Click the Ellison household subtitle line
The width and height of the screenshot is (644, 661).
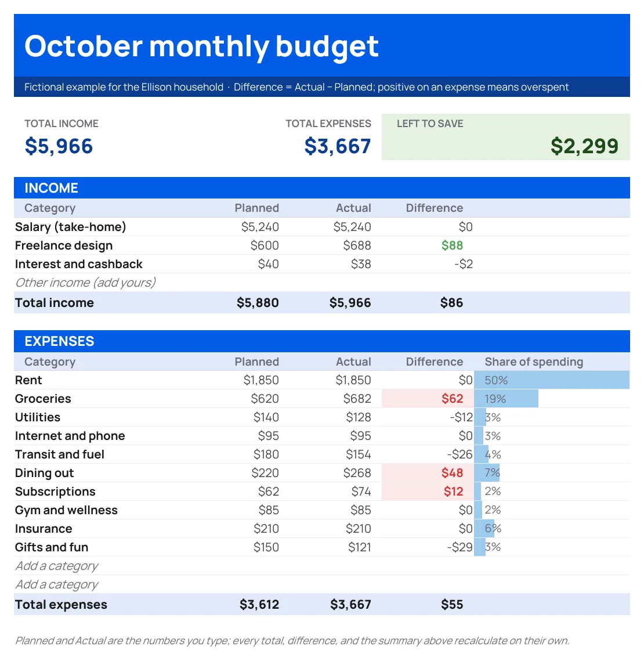tap(296, 87)
